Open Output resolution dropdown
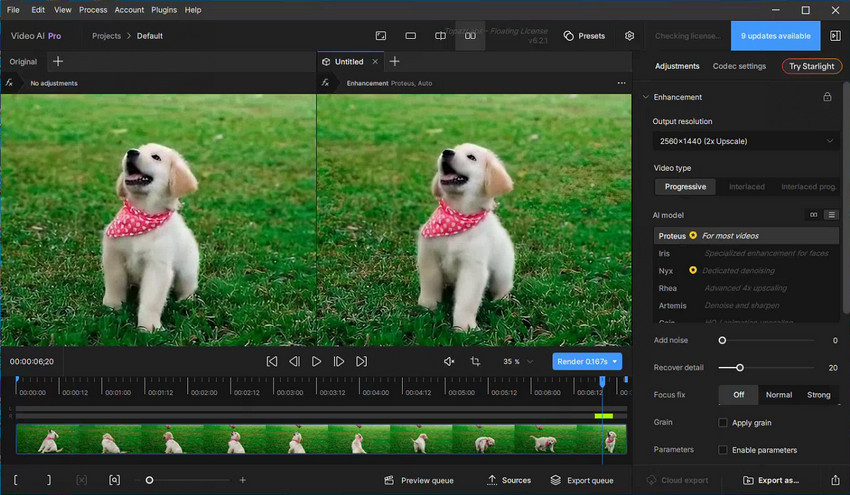 click(x=746, y=141)
